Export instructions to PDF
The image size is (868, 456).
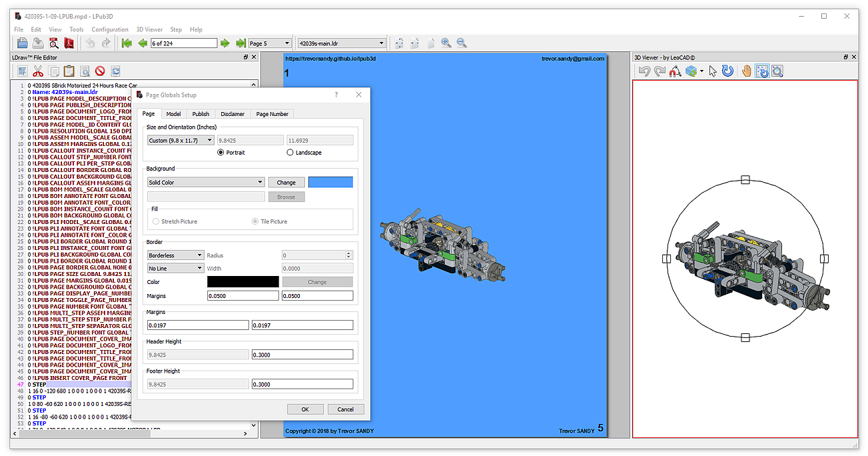pos(69,43)
